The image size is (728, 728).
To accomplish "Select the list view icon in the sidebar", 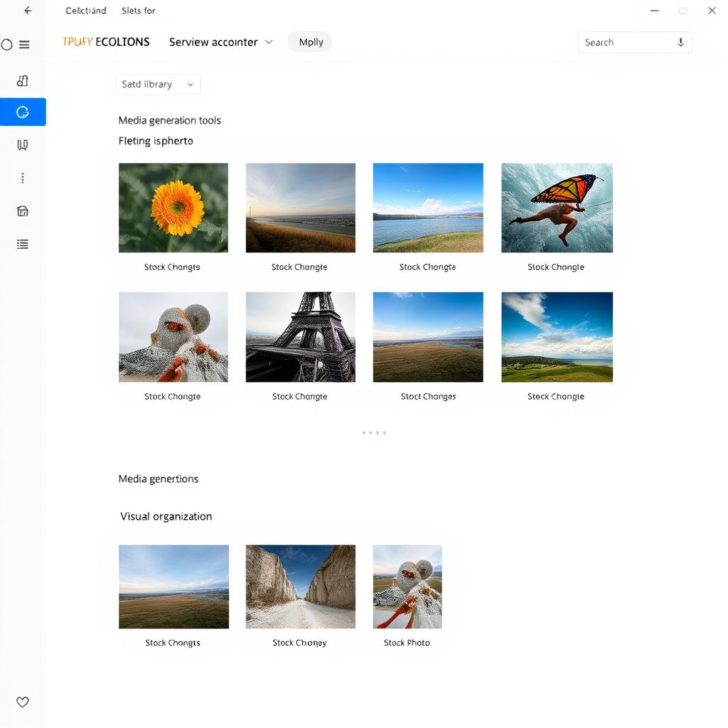I will point(22,244).
